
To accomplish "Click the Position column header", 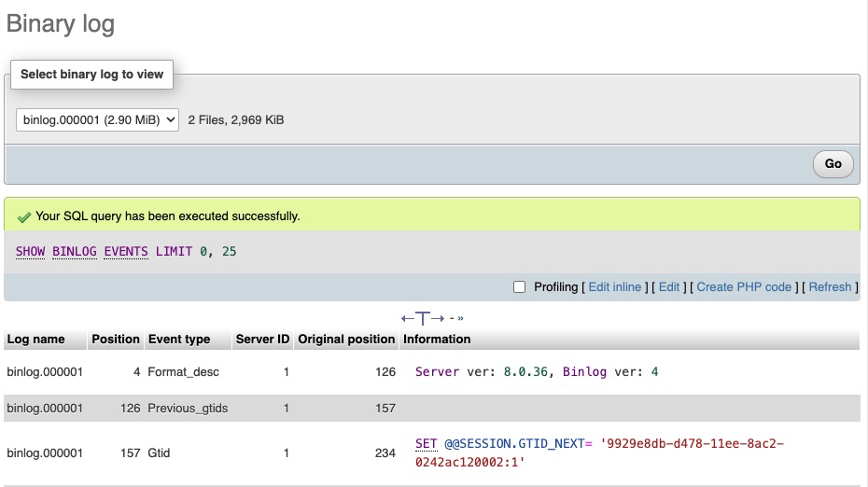I will pos(116,340).
